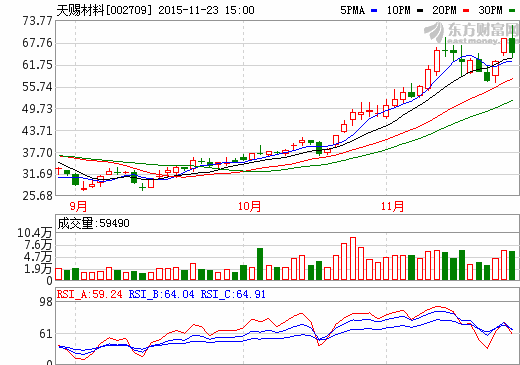The image size is (520, 365).
Task: Click the 37.70 price axis label
Action: coord(37,153)
